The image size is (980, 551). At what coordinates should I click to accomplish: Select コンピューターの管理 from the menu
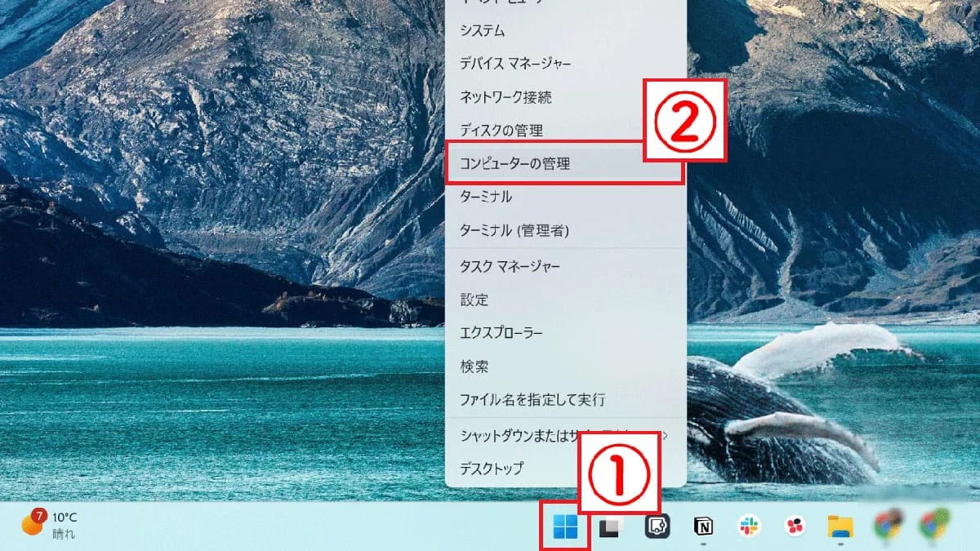tap(532, 162)
